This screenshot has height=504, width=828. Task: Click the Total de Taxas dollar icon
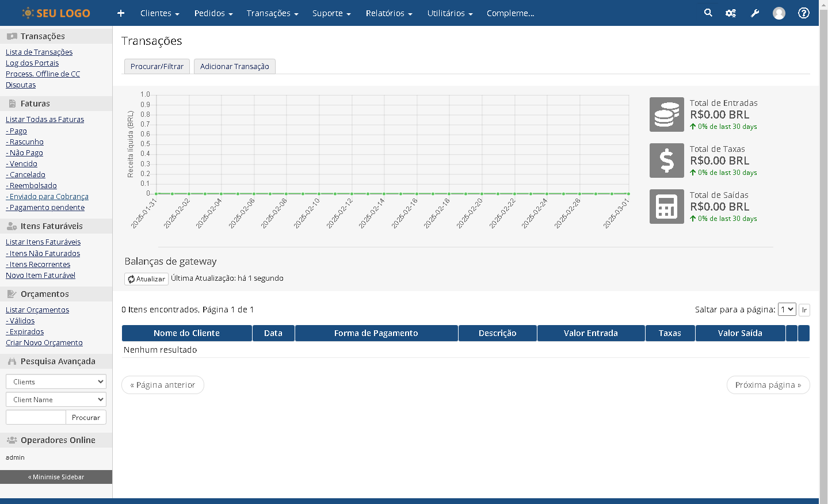click(666, 161)
